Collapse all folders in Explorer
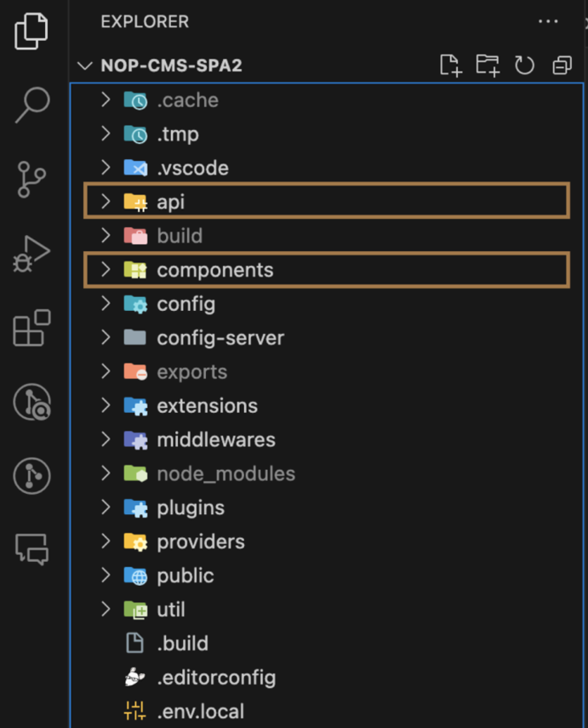588x728 pixels. pos(562,65)
